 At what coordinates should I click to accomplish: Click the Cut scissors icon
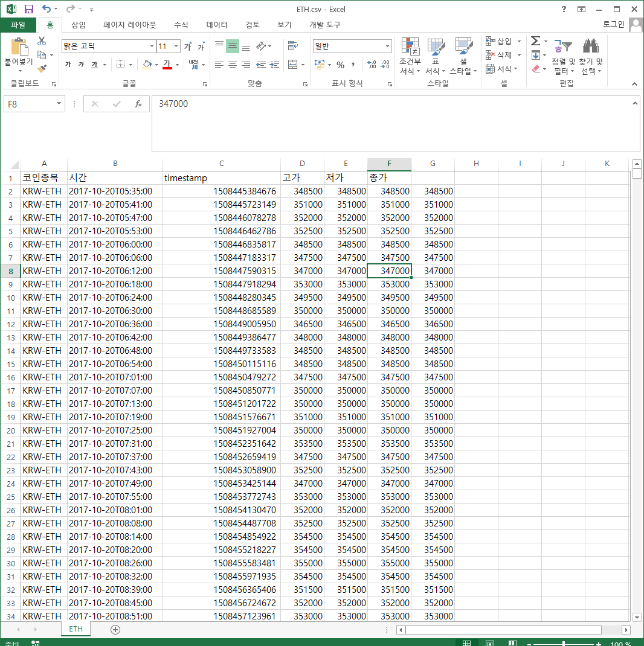(x=42, y=41)
